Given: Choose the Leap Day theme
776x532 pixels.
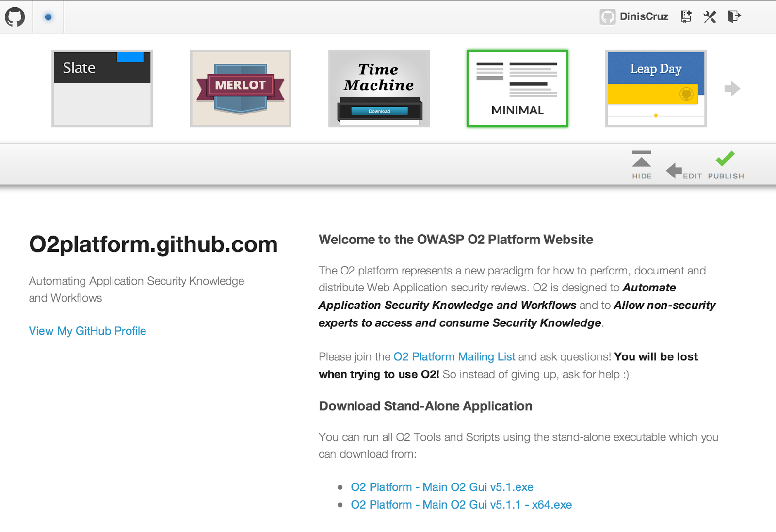Looking at the screenshot, I should 656,88.
